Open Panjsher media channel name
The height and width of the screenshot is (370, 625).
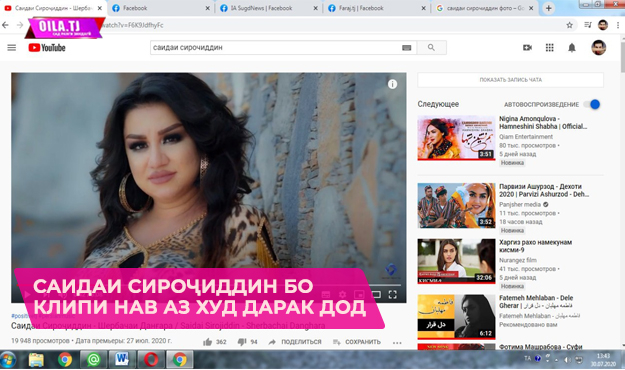click(x=520, y=204)
